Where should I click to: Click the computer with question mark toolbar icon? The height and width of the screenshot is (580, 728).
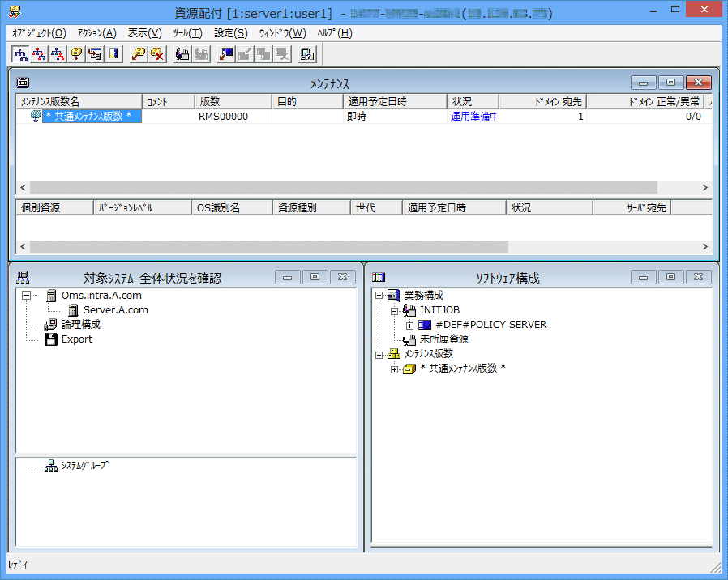pos(308,54)
